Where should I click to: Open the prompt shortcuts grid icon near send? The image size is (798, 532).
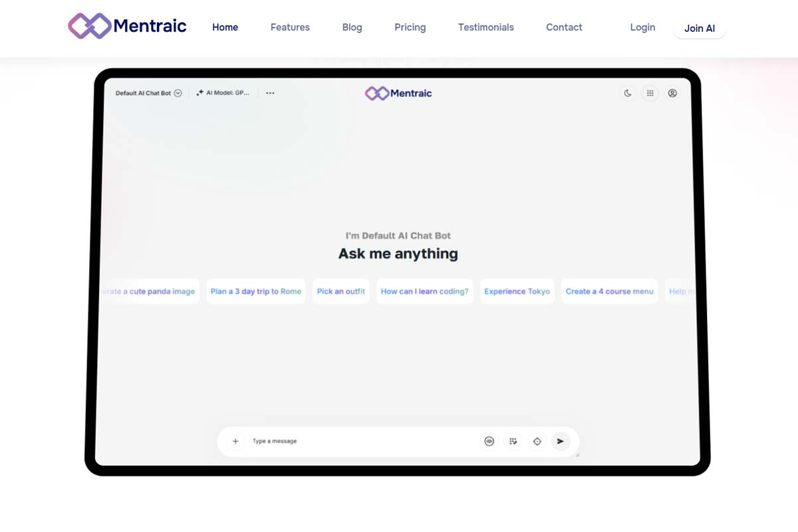[x=513, y=441]
